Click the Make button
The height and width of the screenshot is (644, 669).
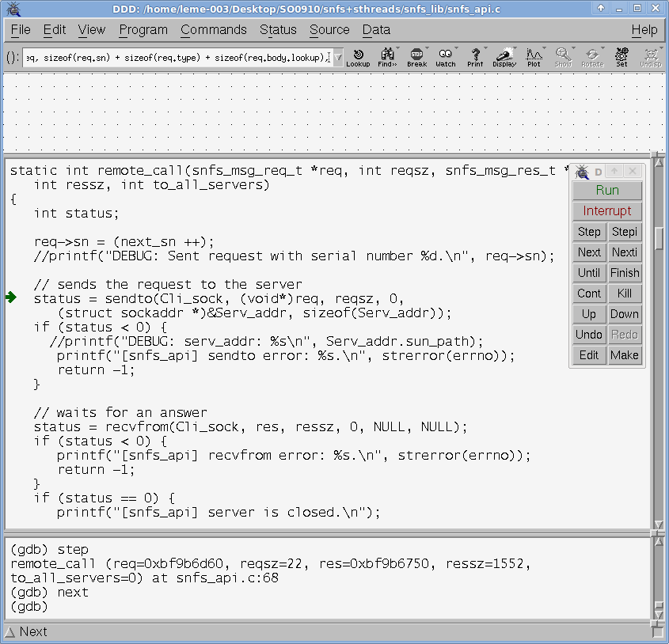(x=625, y=355)
